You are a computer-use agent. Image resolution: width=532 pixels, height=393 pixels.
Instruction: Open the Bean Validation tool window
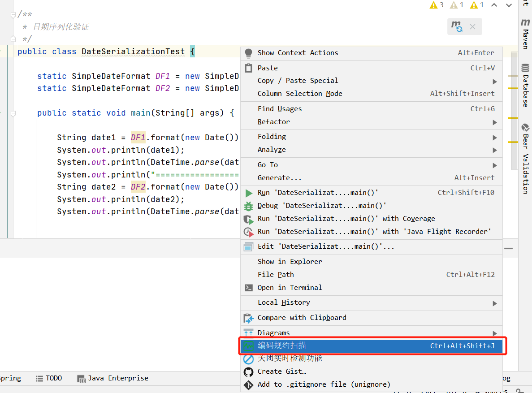click(525, 159)
